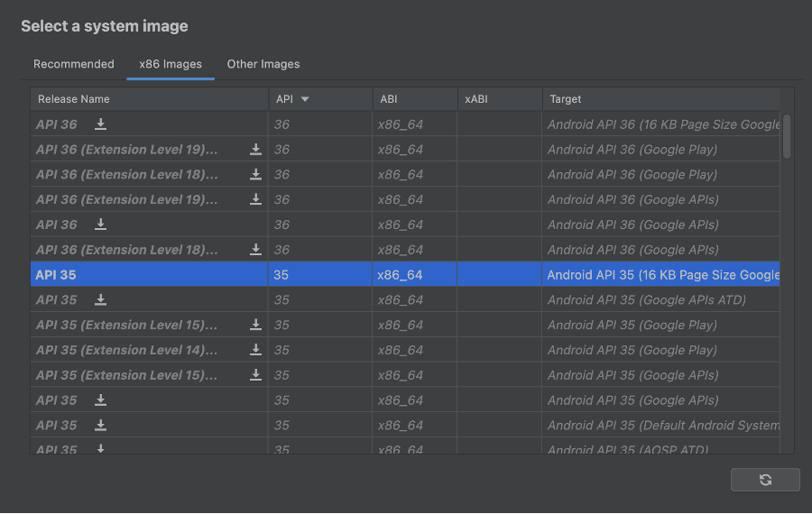Toggle sort arrow on API column header
Image resolution: width=812 pixels, height=514 pixels.
(305, 99)
